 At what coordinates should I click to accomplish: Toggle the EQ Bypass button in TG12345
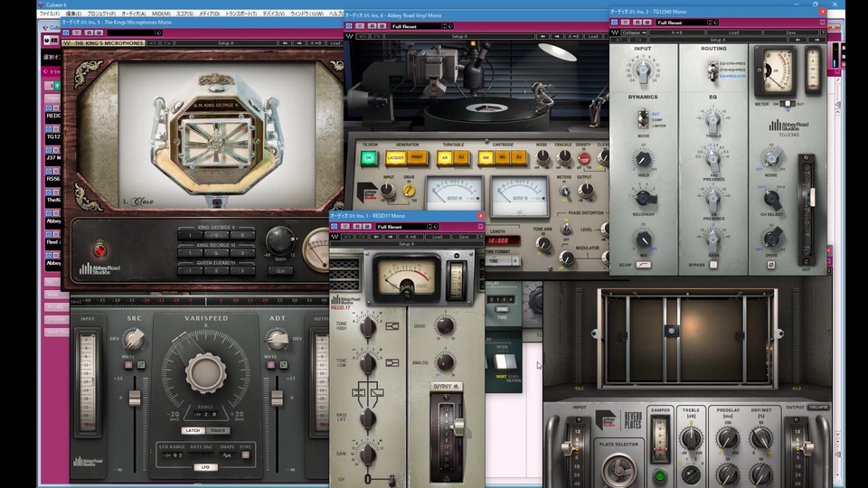[713, 265]
